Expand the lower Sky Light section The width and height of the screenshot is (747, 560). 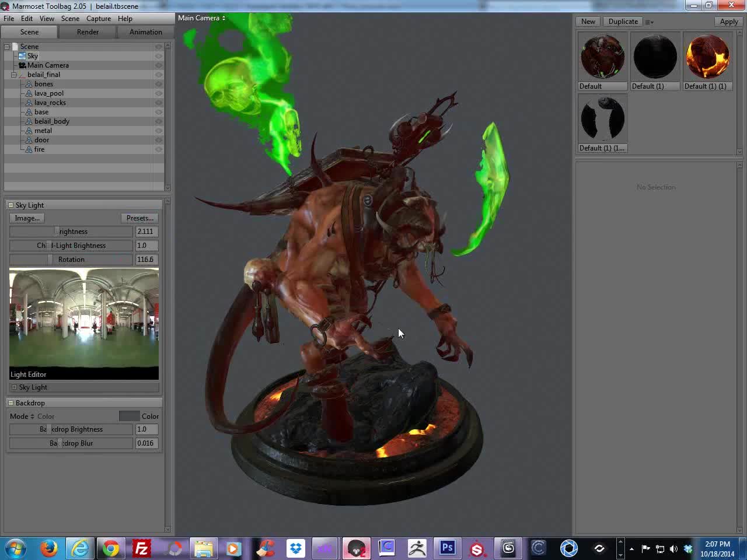coord(14,387)
